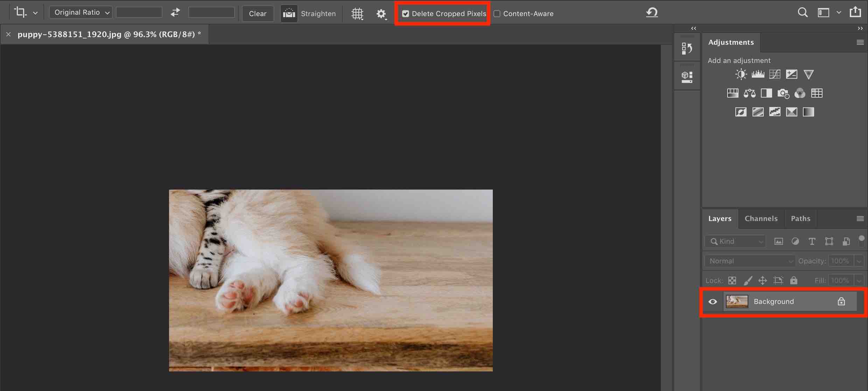868x391 pixels.
Task: Open crop settings gear menu
Action: (381, 14)
